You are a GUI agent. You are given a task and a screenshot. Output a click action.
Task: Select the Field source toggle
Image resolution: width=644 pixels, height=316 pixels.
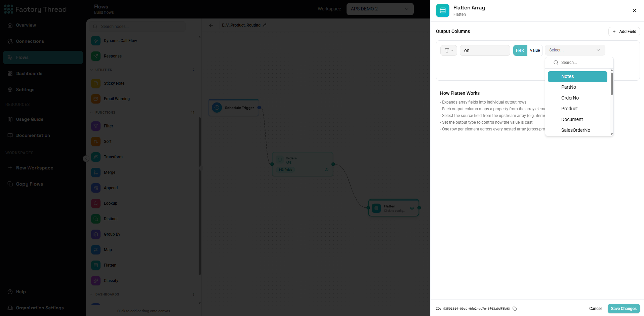click(520, 50)
